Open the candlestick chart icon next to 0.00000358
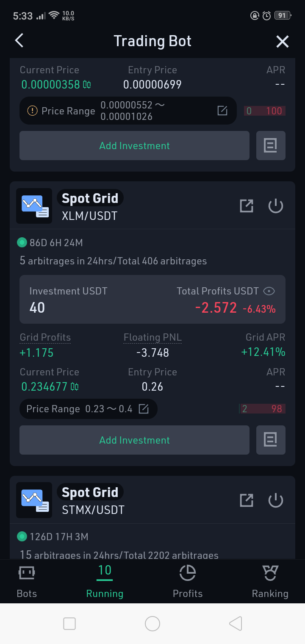The height and width of the screenshot is (644, 305). 87,84
